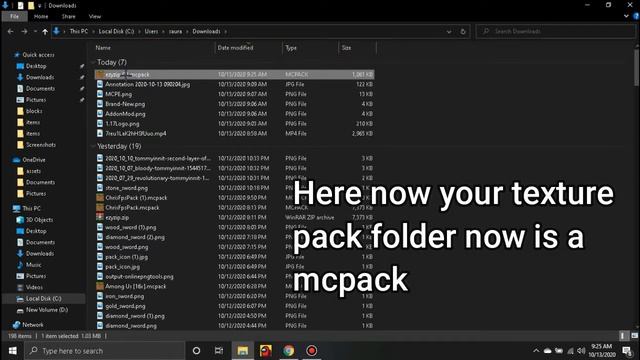Open Task View on taskbar

point(219,351)
